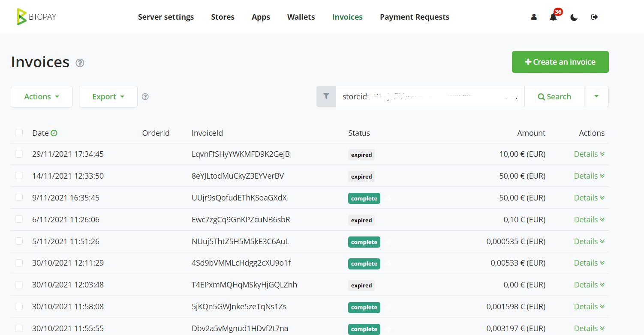Open the account user profile icon
Screen dimensions: 644x335
(534, 17)
